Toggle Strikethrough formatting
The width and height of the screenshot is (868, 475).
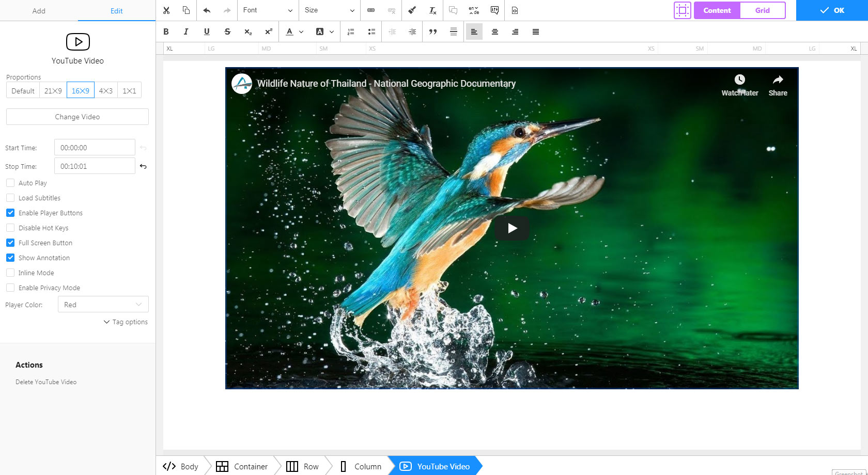pos(227,31)
